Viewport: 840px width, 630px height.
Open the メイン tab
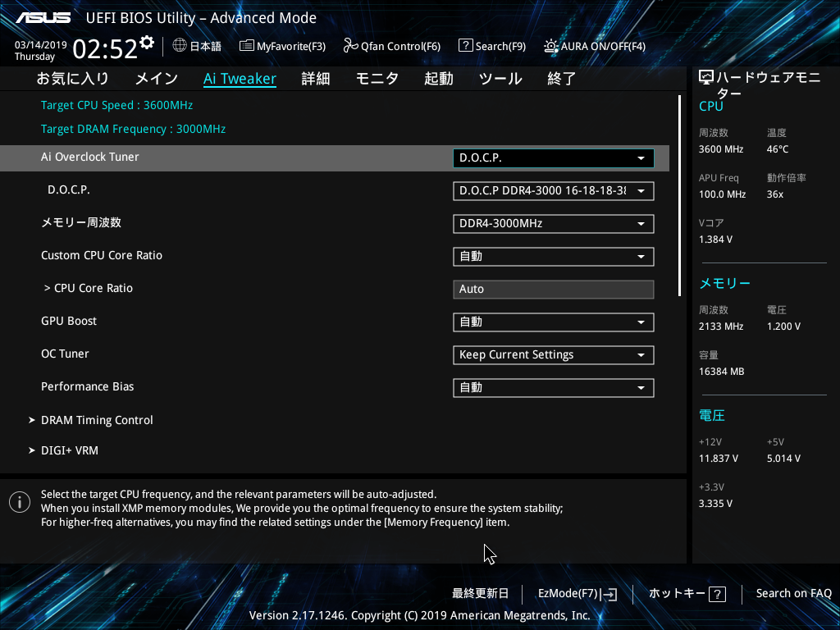[157, 79]
